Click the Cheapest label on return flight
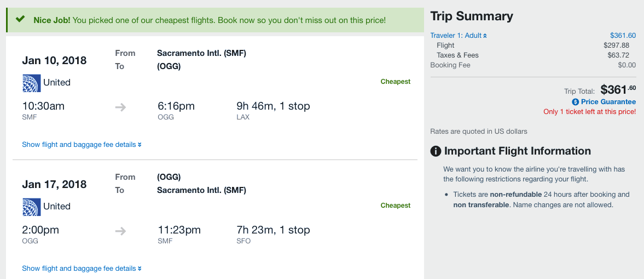This screenshot has height=279, width=644. coord(395,206)
